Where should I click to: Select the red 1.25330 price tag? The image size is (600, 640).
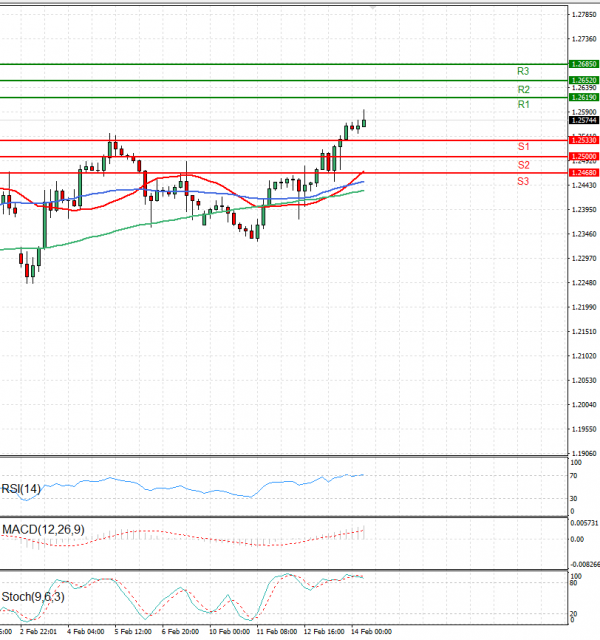coord(584,140)
